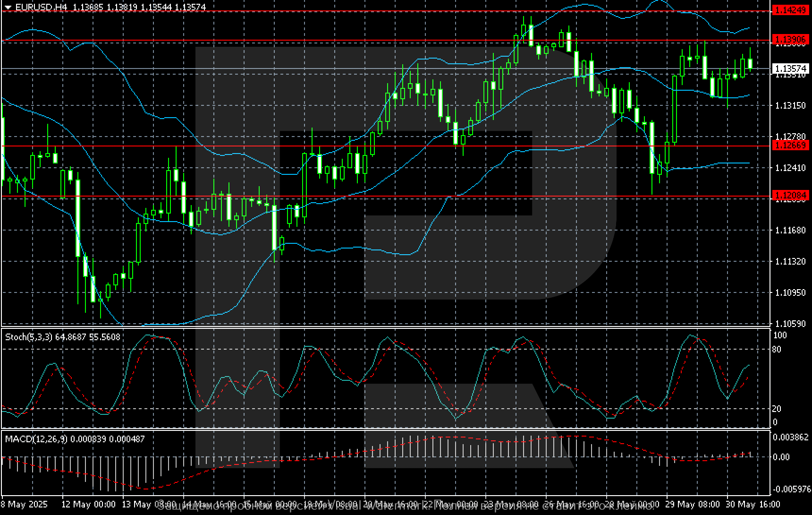Click the 1.13150 value on price axis
812x515 pixels.
791,105
